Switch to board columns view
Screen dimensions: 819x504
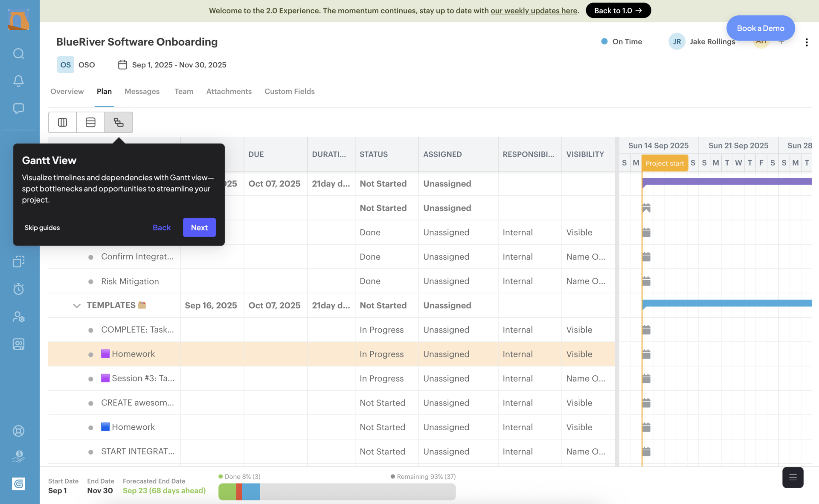coord(62,122)
